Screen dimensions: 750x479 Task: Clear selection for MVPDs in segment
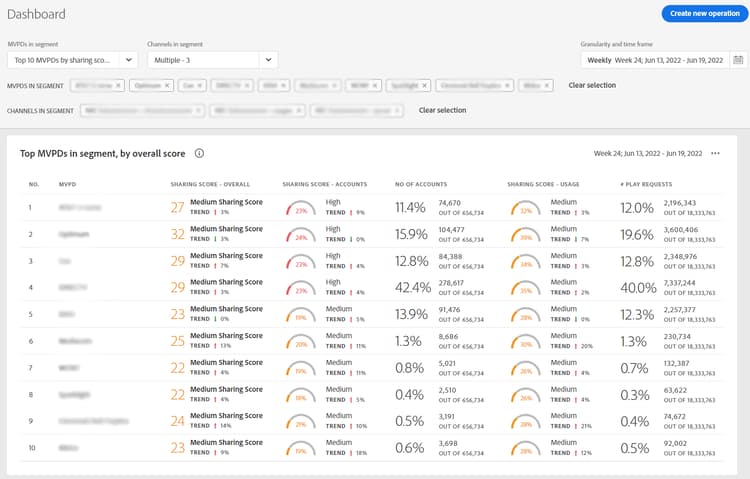(x=592, y=86)
